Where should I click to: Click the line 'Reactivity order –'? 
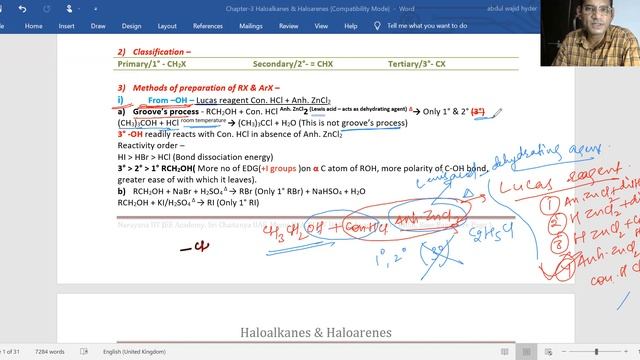151,146
